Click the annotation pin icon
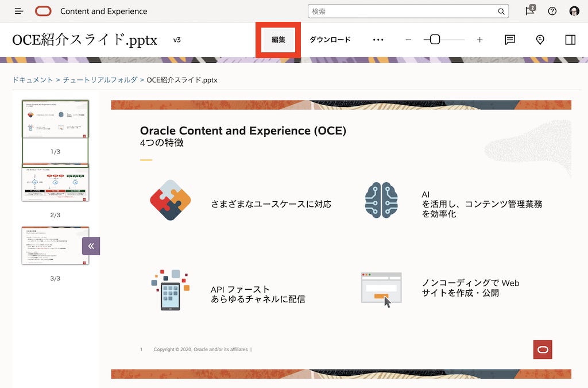The width and height of the screenshot is (588, 388). point(540,40)
